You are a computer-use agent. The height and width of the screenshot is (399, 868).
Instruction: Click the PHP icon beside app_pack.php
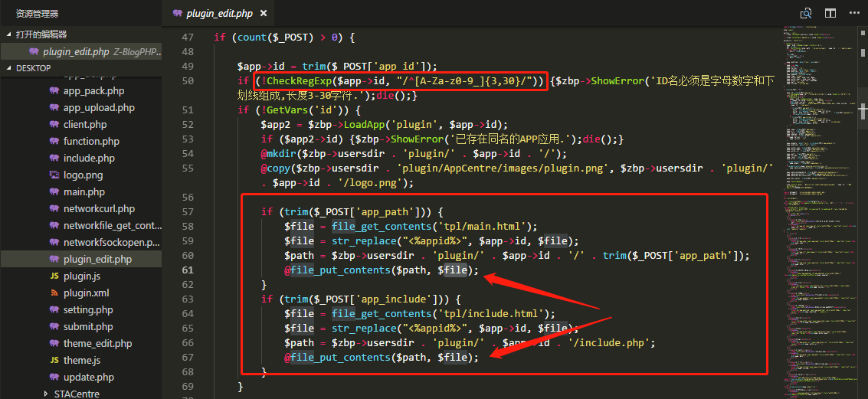[54, 91]
